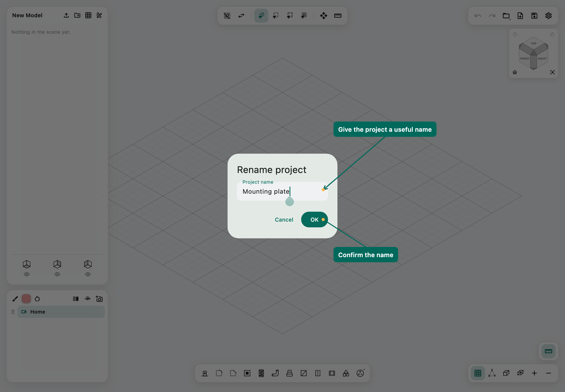Open the folder dropdown in top-right toolbar
The height and width of the screenshot is (392, 565).
coord(506,16)
